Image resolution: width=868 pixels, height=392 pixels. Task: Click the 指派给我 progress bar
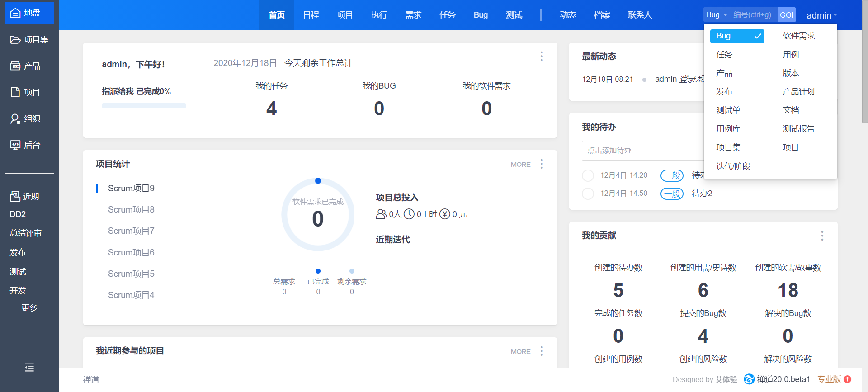144,105
